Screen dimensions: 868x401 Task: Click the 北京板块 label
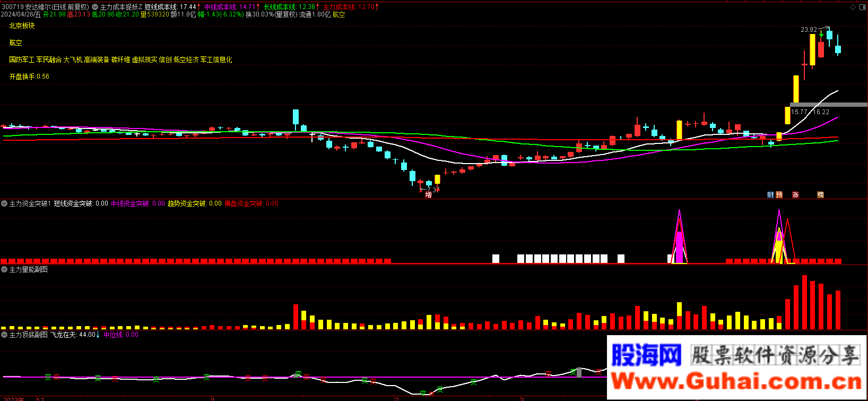click(x=22, y=25)
